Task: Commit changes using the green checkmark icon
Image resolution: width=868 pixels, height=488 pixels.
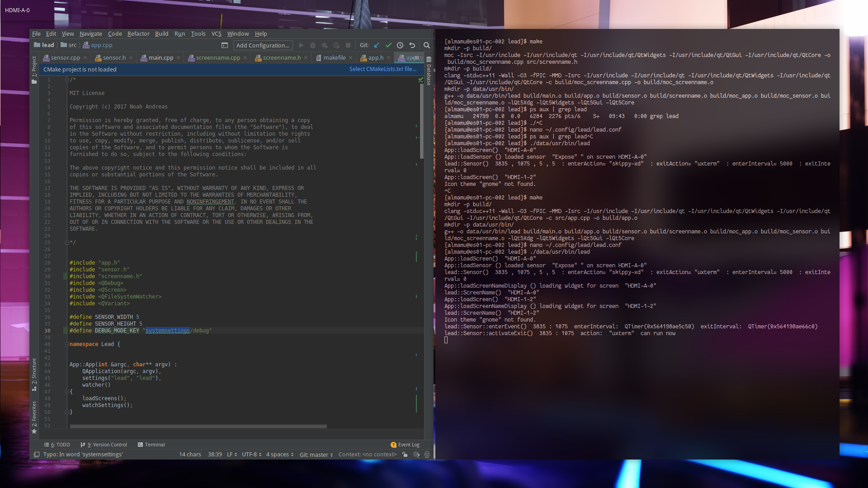Action: click(x=388, y=45)
